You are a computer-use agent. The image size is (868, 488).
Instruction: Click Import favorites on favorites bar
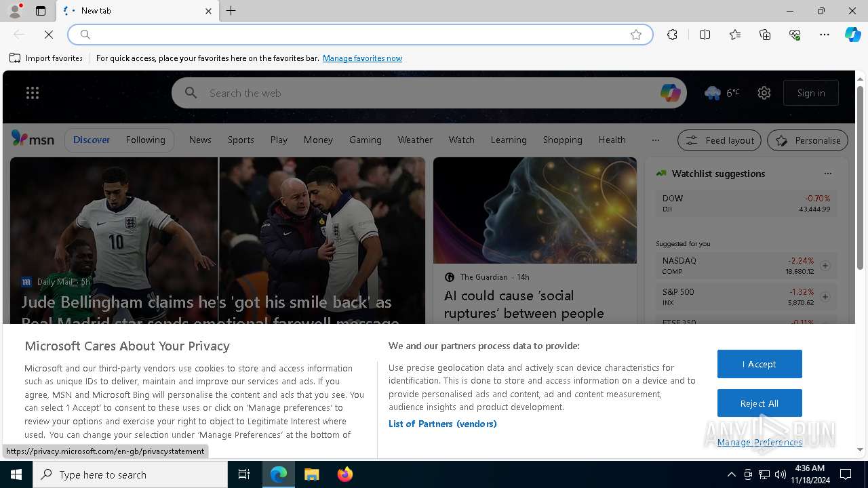46,58
